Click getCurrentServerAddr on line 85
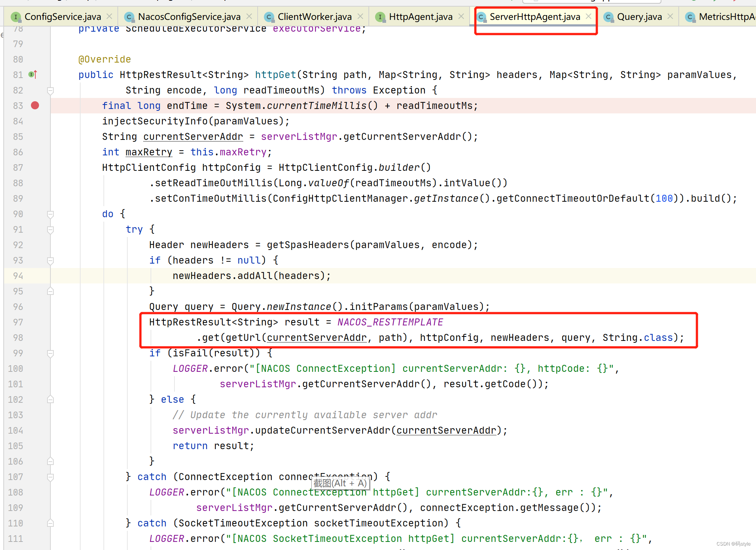The width and height of the screenshot is (756, 550). point(402,137)
